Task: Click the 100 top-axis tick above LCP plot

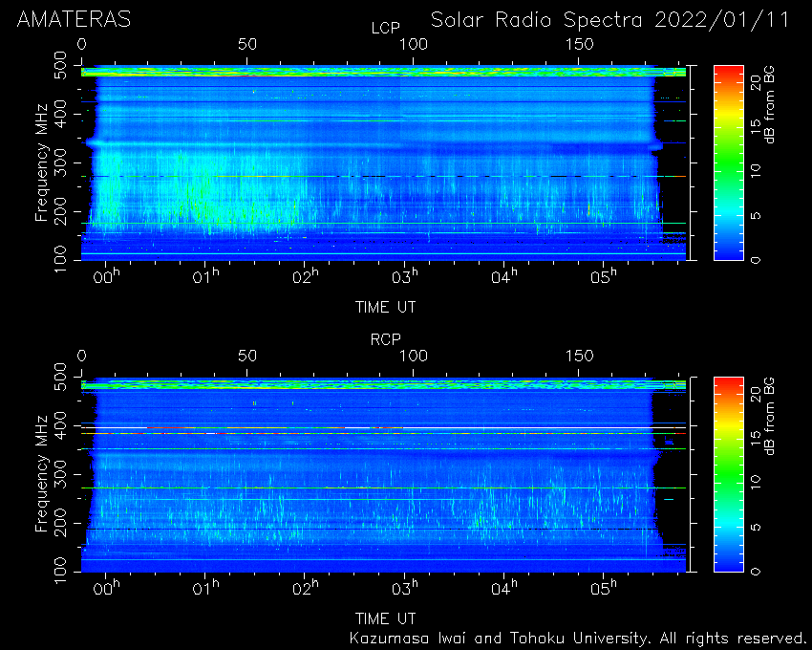Action: click(413, 45)
